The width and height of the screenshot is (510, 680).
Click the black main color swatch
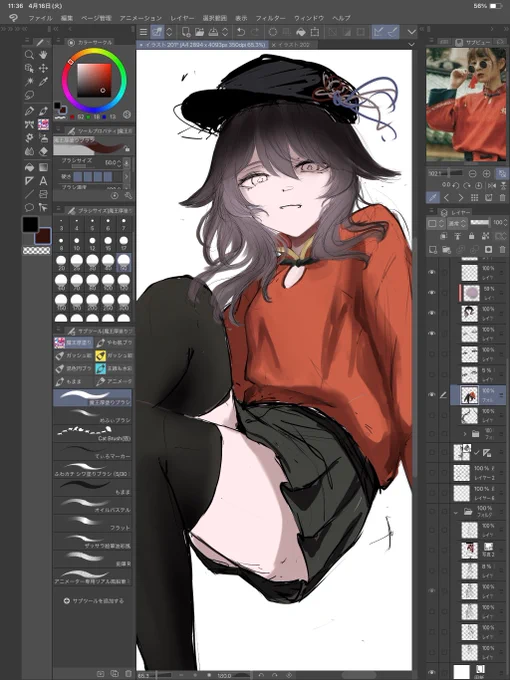30,224
